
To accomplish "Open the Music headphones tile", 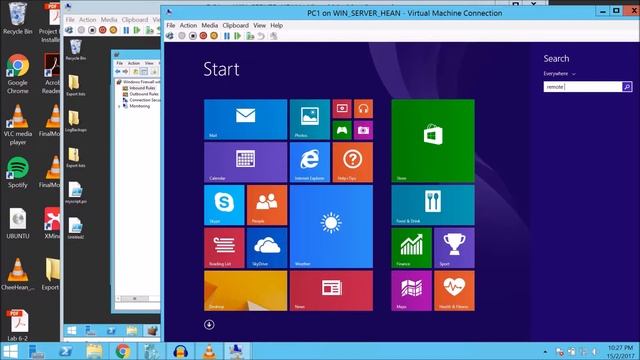I will point(363,109).
